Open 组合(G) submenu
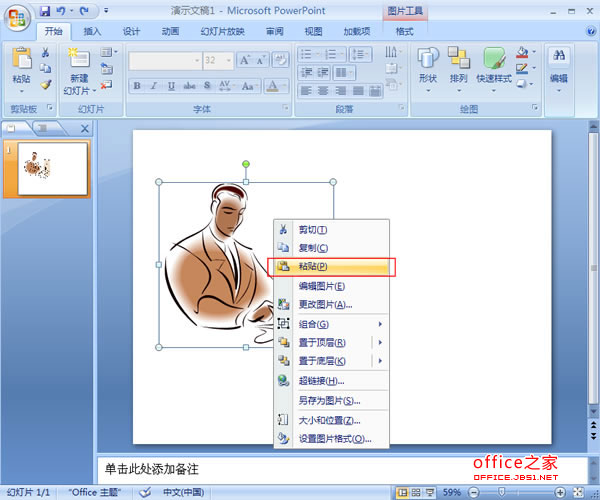The height and width of the screenshot is (500, 600). tap(332, 324)
